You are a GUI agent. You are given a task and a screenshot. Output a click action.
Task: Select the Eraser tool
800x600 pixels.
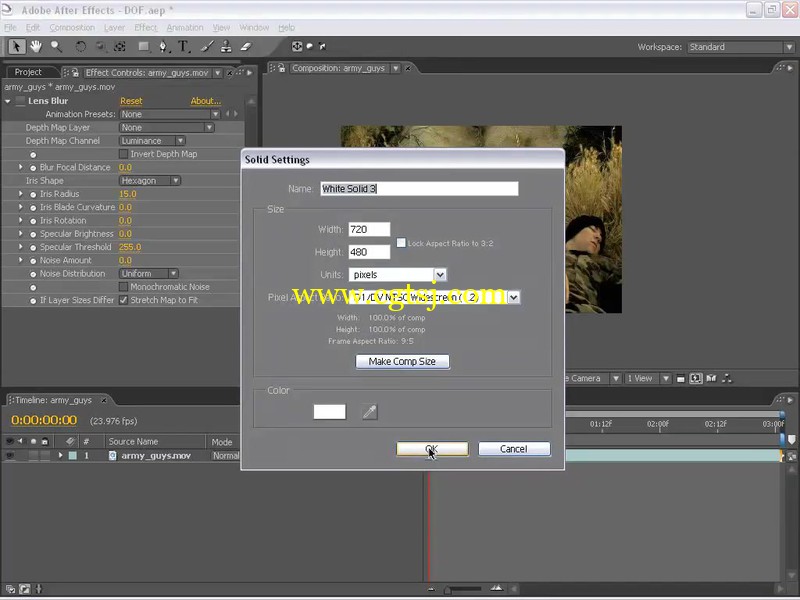click(x=246, y=47)
